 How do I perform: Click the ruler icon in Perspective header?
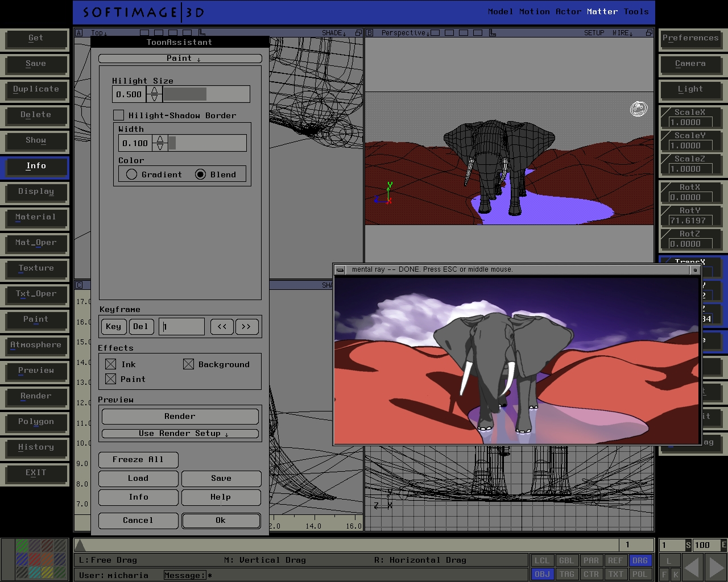493,33
